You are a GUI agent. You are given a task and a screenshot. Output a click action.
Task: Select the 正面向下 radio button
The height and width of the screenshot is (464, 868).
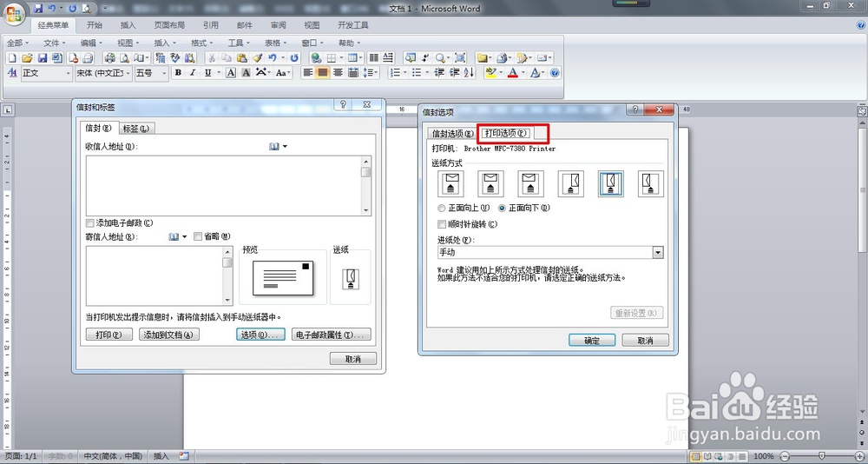click(502, 209)
